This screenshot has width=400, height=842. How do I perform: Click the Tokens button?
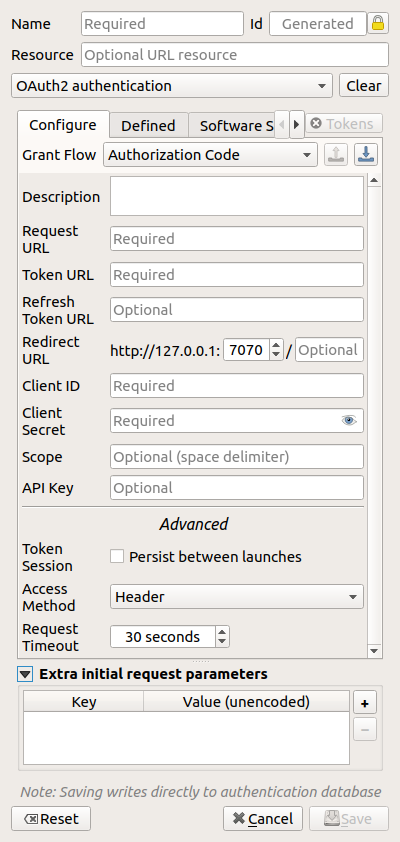tap(344, 124)
